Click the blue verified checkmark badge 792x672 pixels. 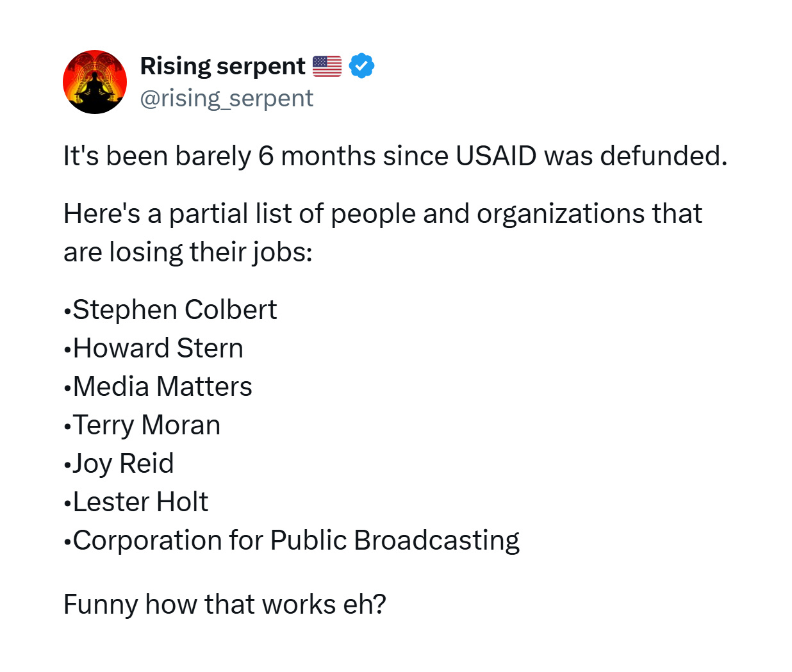[x=361, y=65]
